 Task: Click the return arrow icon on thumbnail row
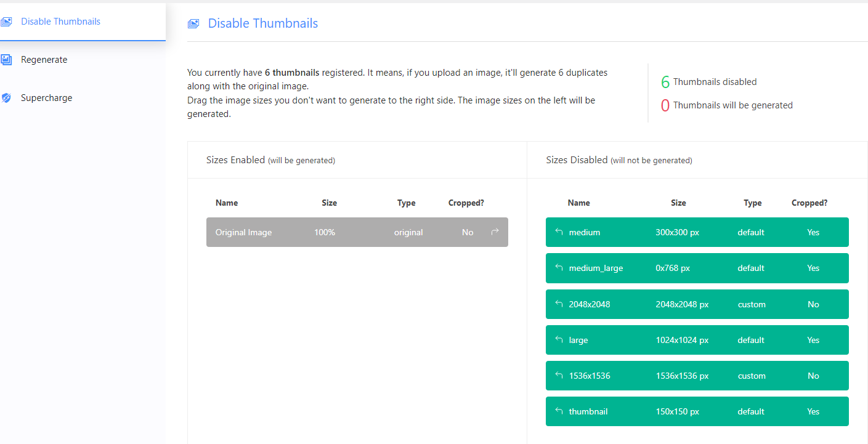559,411
